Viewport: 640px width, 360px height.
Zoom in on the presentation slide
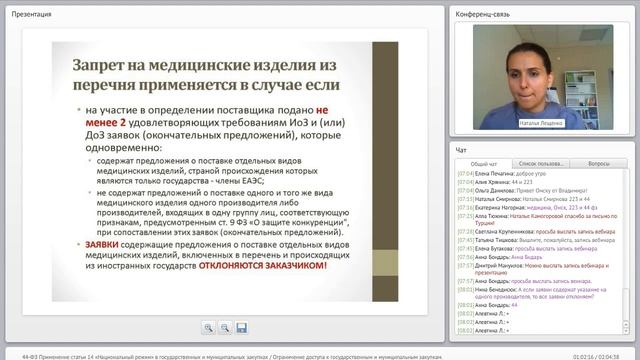[208, 328]
